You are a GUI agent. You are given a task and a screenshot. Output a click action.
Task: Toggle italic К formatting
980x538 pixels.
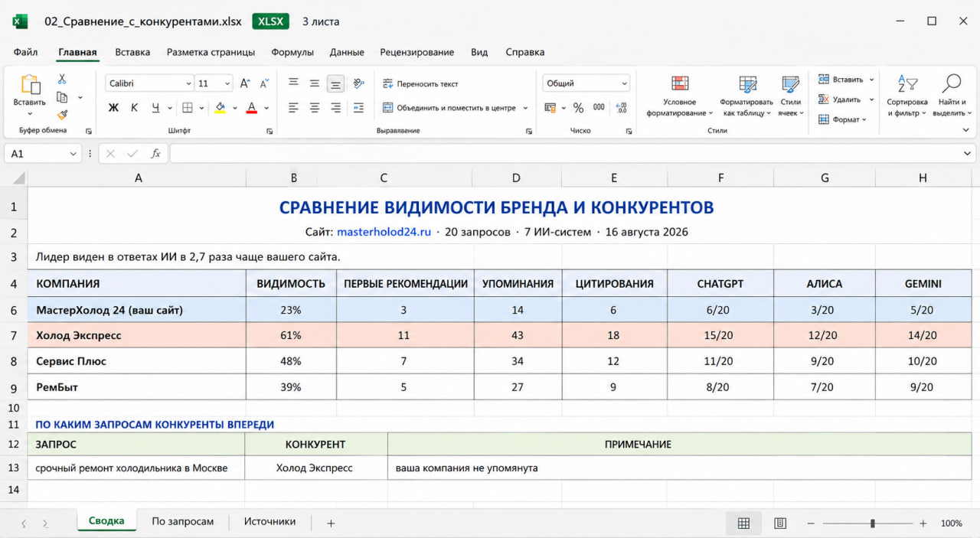click(134, 108)
